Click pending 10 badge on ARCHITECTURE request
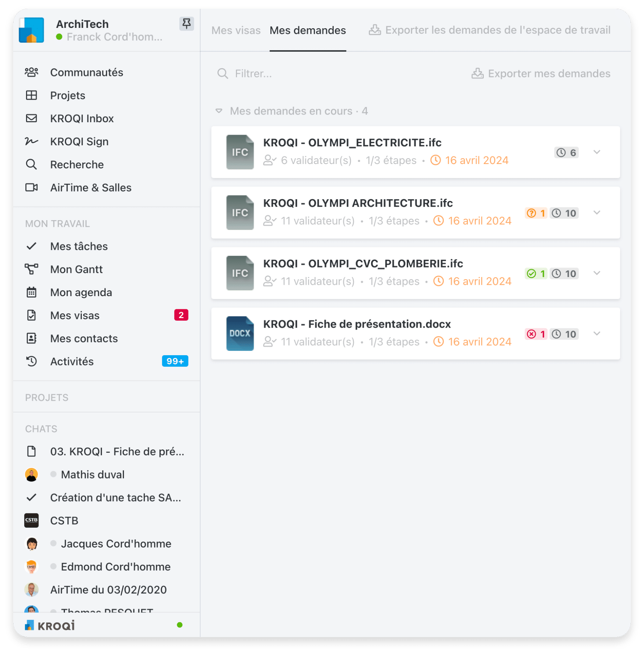Viewport: 644px width, 655px height. coord(564,213)
